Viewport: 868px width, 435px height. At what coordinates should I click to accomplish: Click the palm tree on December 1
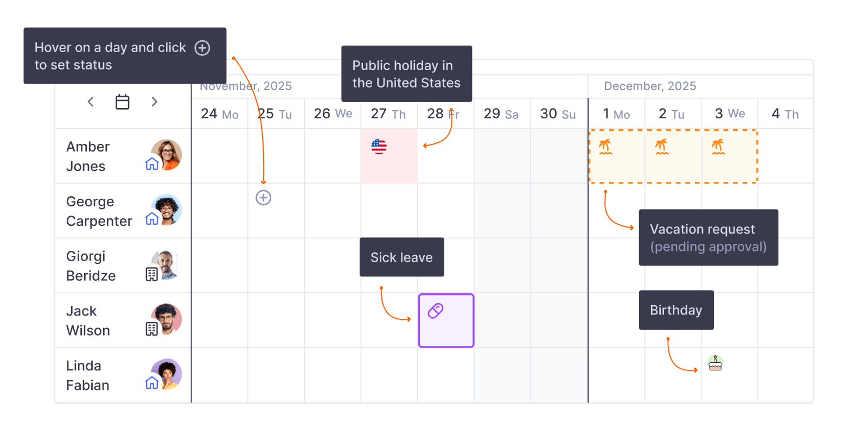[x=605, y=147]
